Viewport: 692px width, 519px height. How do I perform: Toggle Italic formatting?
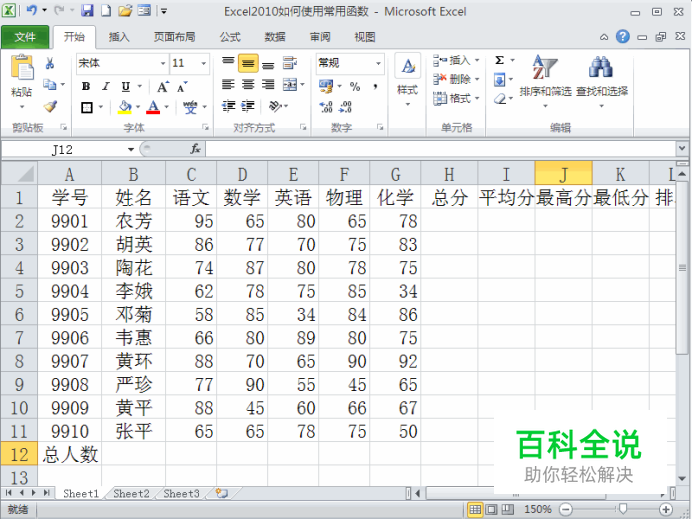pyautogui.click(x=106, y=86)
